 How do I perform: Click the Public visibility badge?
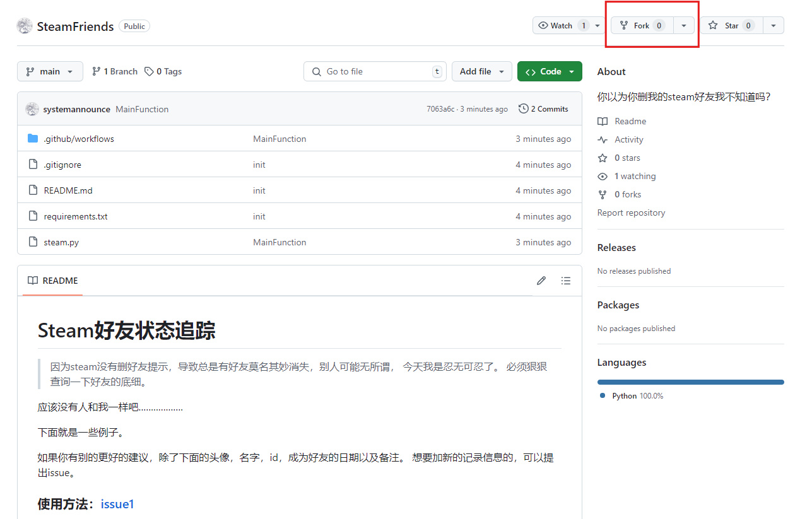click(x=134, y=26)
